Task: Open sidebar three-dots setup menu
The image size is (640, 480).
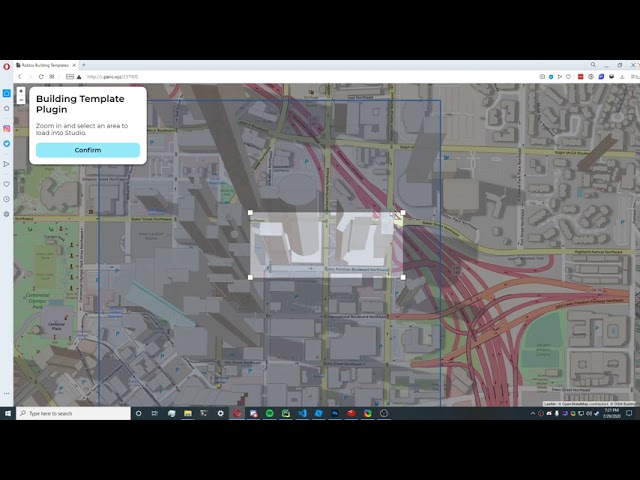Action: (7, 393)
